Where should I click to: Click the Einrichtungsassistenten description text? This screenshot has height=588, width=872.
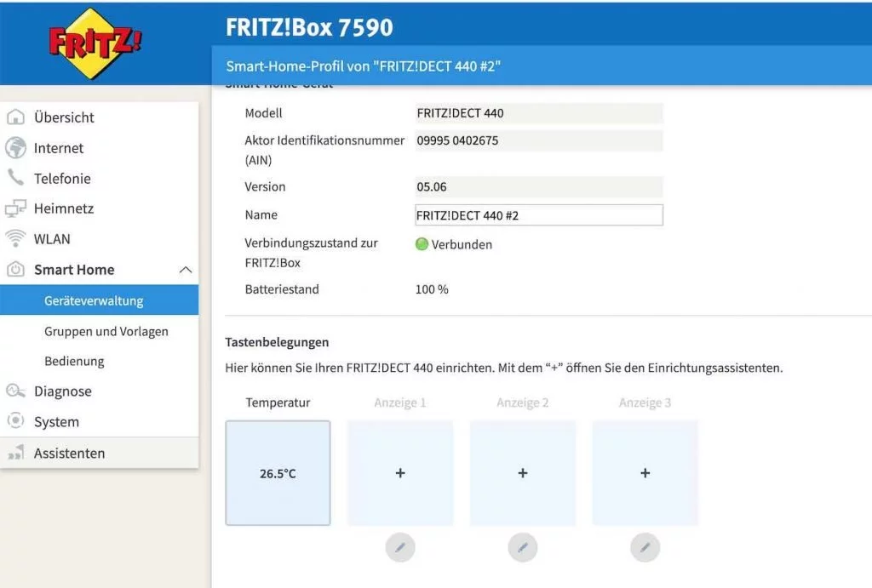(x=504, y=368)
